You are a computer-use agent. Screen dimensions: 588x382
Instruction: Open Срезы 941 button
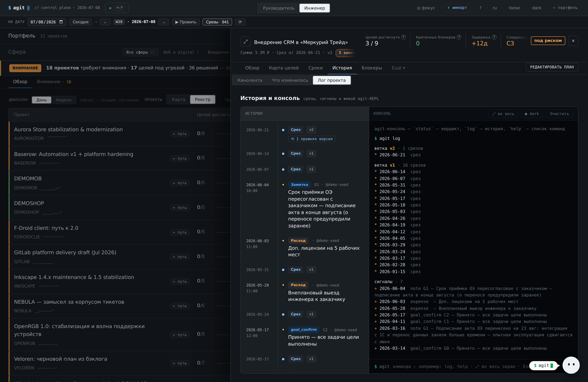(x=217, y=22)
